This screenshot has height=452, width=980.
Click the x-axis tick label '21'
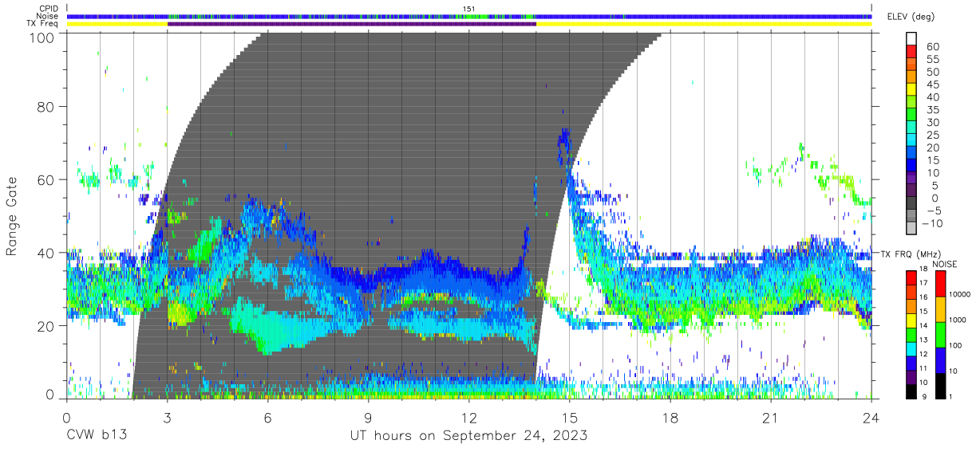(x=771, y=418)
